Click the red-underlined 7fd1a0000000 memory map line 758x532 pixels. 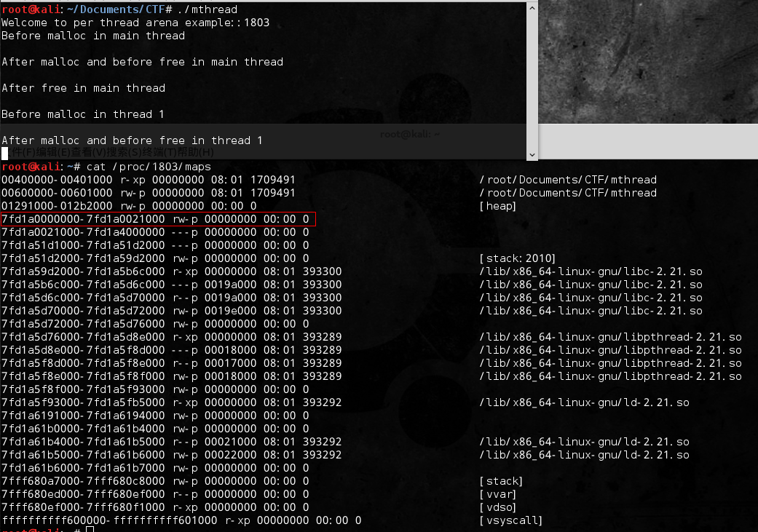coord(155,219)
